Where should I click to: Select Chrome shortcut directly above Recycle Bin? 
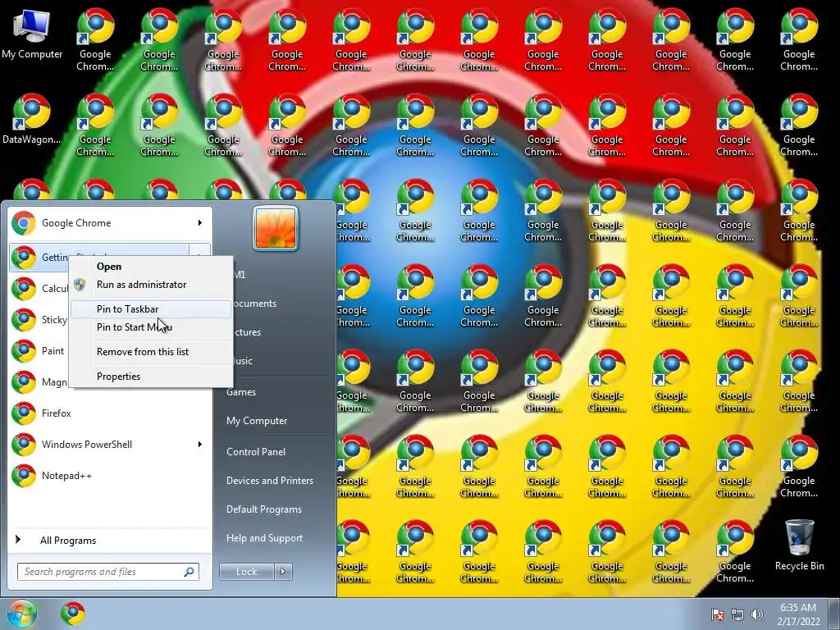click(x=799, y=466)
